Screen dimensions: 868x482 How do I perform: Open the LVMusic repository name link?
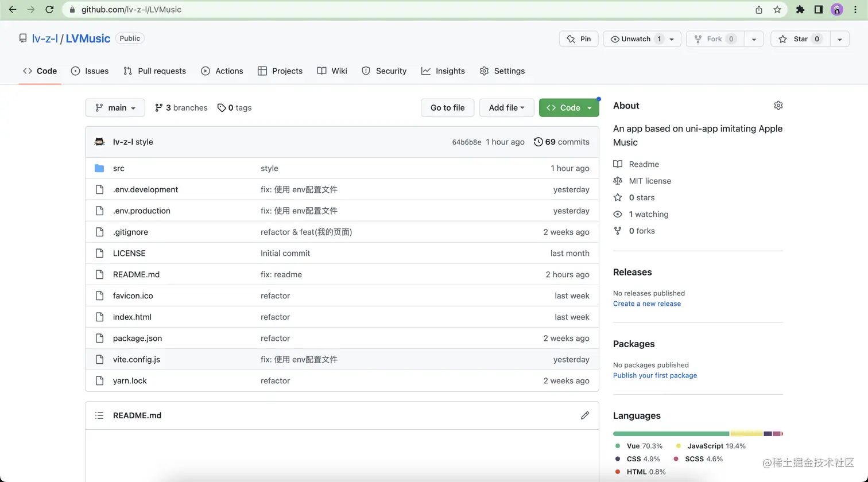pos(88,38)
